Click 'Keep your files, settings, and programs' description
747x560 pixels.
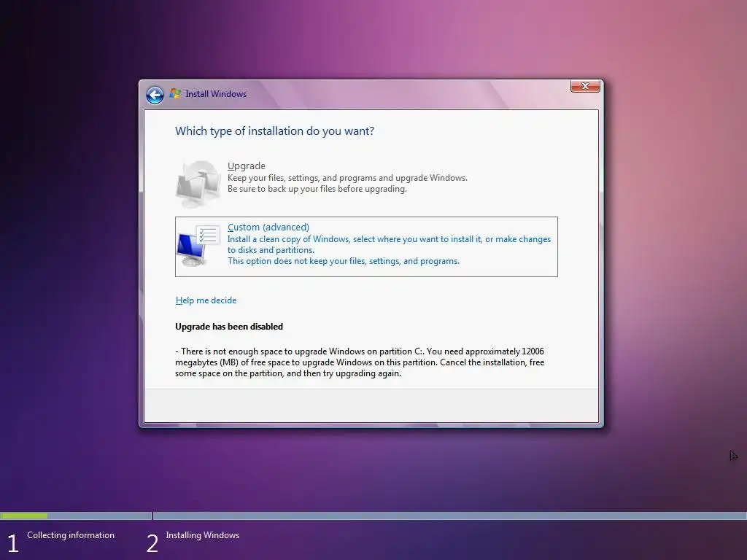click(x=347, y=178)
